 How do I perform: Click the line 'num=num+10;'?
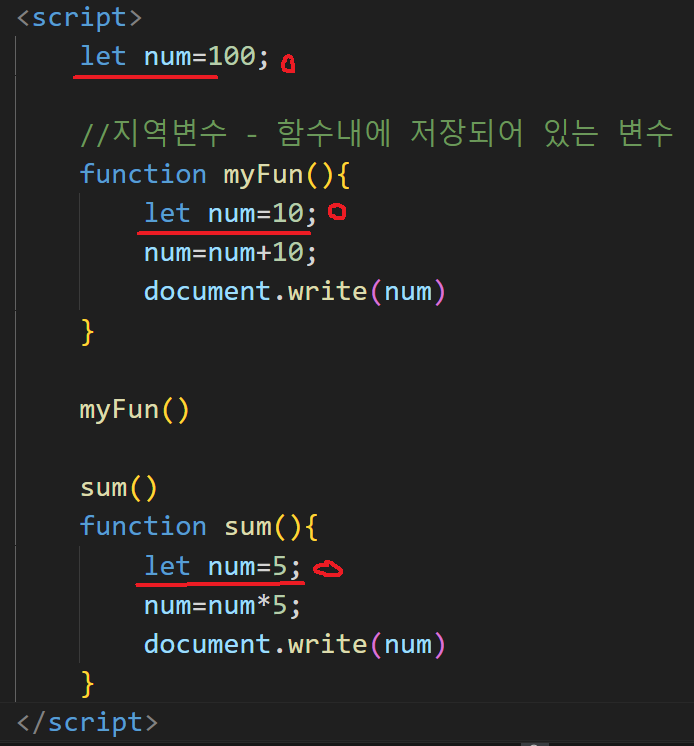[230, 252]
